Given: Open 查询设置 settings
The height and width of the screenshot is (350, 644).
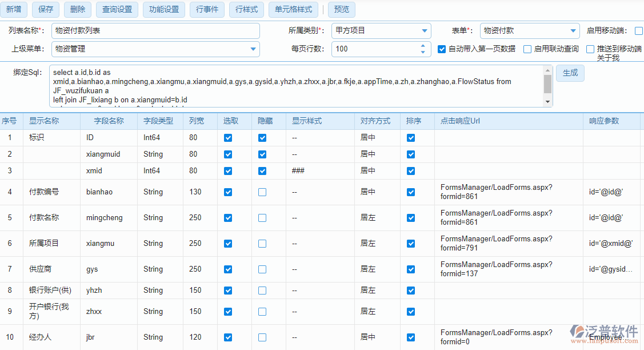Looking at the screenshot, I should click(x=117, y=9).
